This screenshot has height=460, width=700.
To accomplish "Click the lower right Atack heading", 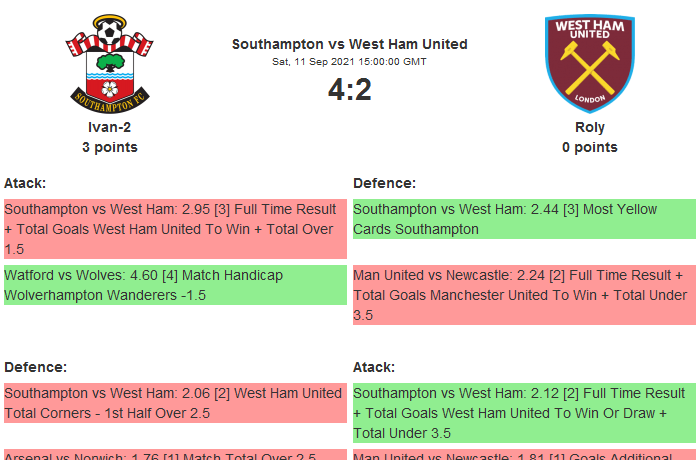I will coord(374,367).
